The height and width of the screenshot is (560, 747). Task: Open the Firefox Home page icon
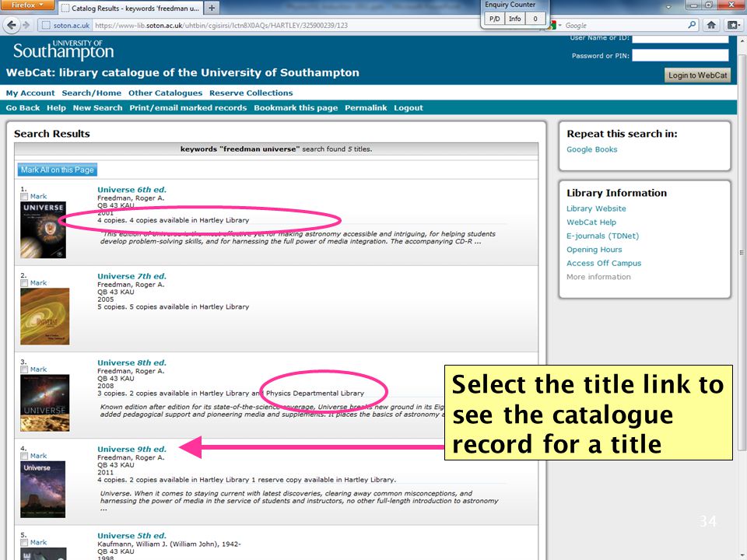(711, 25)
